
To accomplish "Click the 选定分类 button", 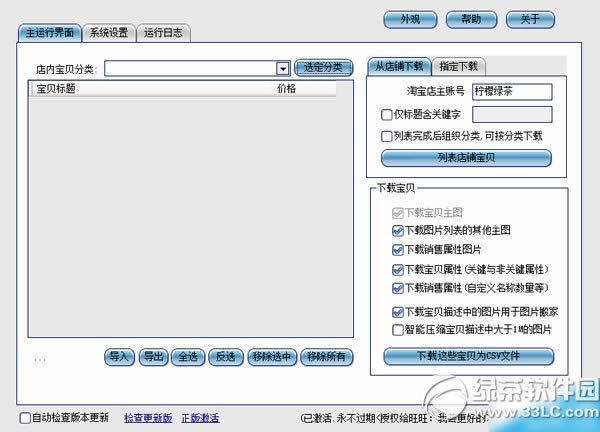I will (x=324, y=68).
